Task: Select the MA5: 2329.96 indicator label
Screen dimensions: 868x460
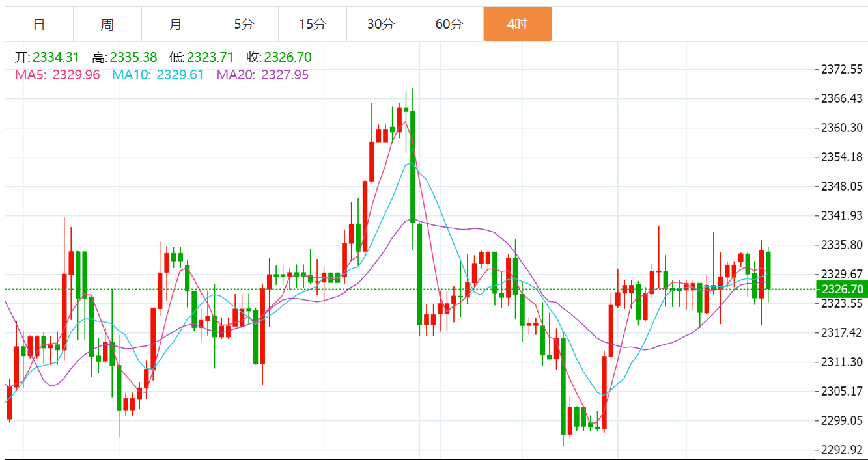Action: (57, 75)
